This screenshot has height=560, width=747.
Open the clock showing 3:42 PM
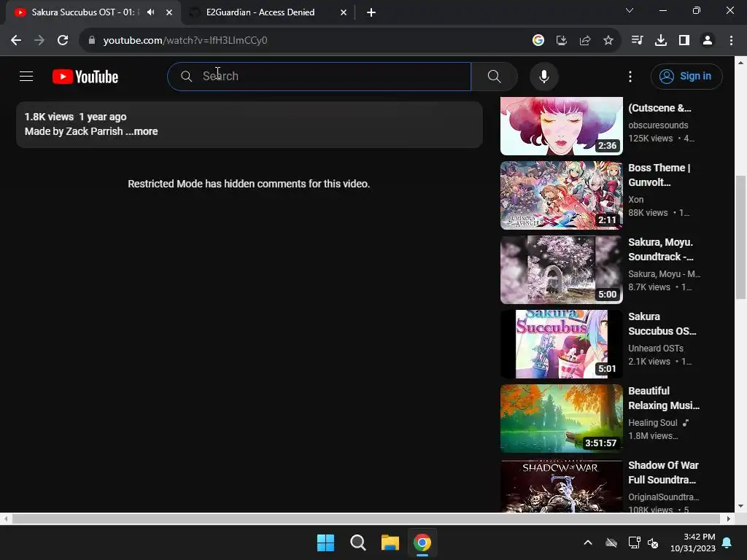coord(693,542)
